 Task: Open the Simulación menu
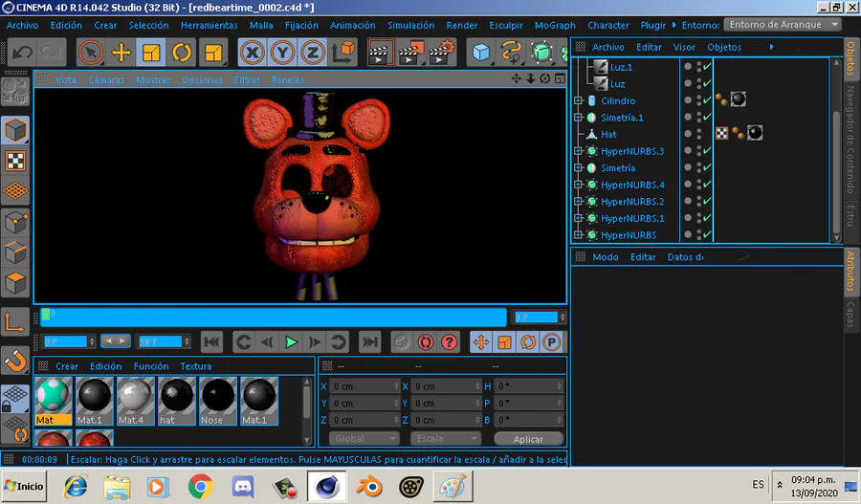(x=410, y=25)
